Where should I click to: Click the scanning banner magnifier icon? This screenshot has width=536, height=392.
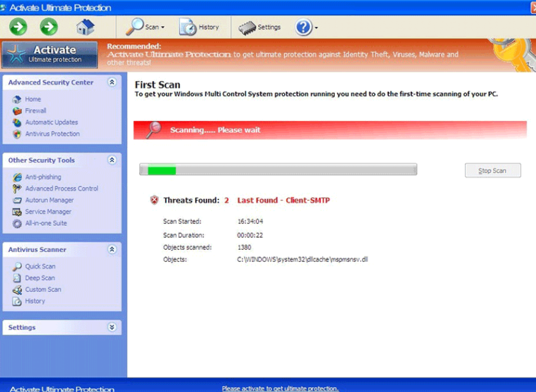pos(153,130)
